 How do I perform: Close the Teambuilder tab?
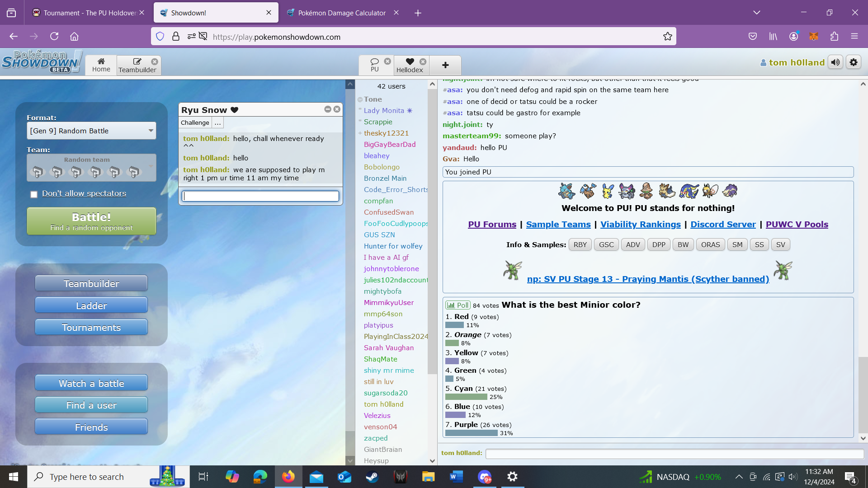(x=155, y=61)
